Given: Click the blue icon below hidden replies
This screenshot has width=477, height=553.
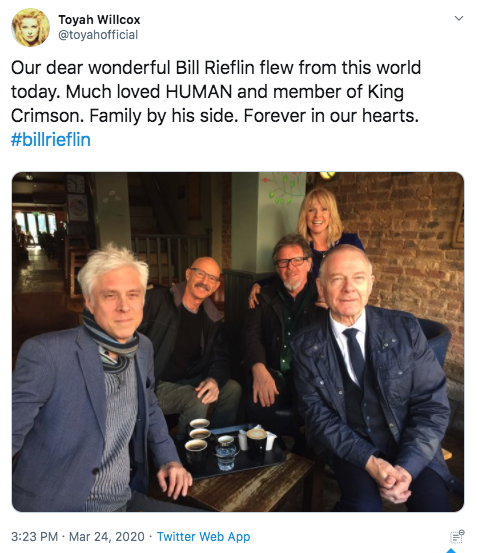Looking at the screenshot, I should [x=452, y=551].
